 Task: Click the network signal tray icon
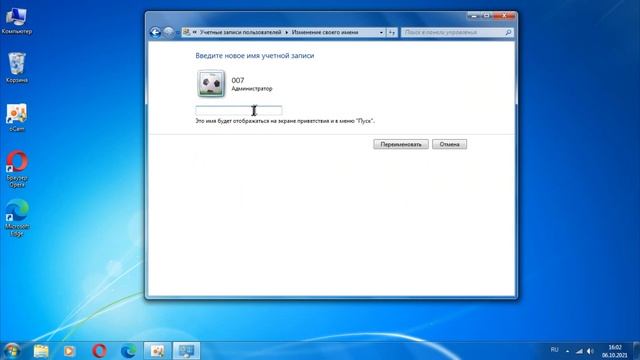point(579,351)
